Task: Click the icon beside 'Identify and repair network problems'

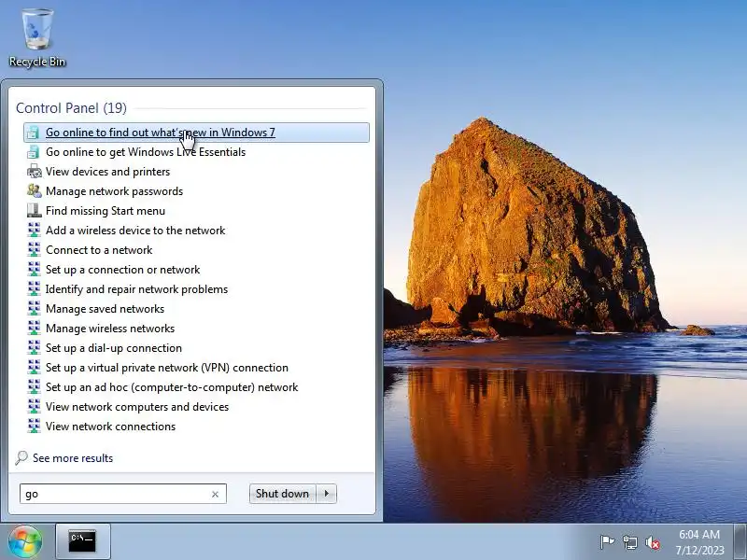Action: (34, 289)
